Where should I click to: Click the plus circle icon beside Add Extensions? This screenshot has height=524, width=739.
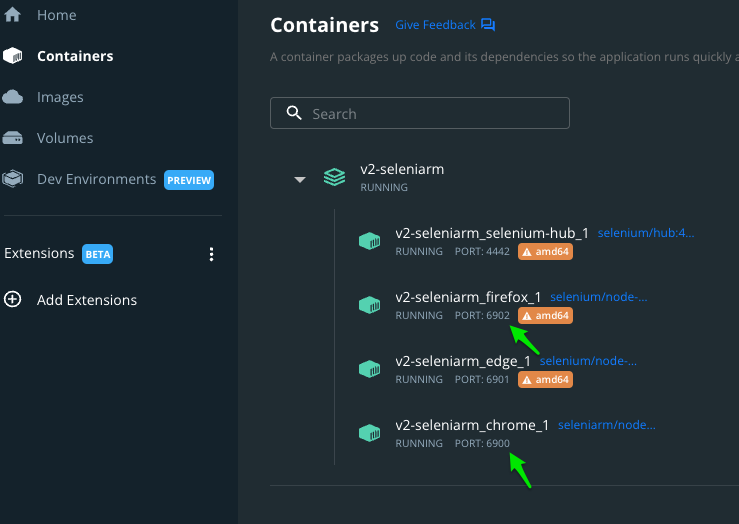coord(12,299)
